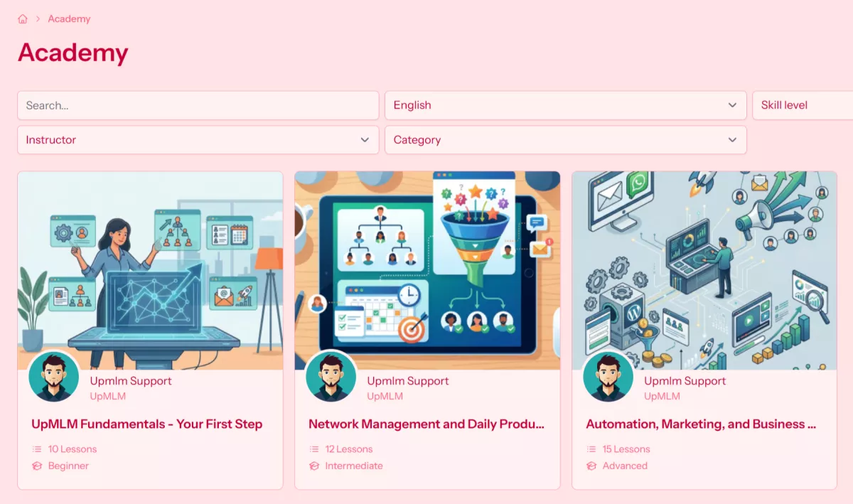The height and width of the screenshot is (504, 853).
Task: Expand the Category filter dropdown
Action: pyautogui.click(x=566, y=140)
